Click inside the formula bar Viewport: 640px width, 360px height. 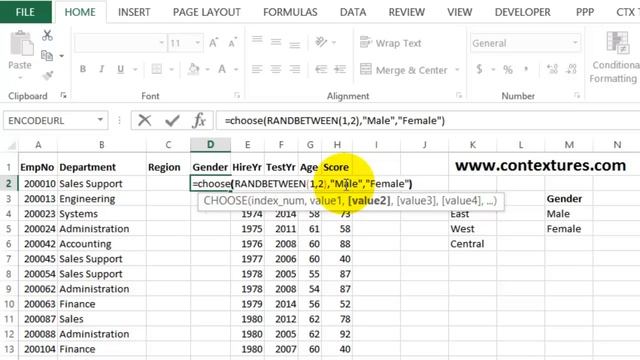(428, 120)
